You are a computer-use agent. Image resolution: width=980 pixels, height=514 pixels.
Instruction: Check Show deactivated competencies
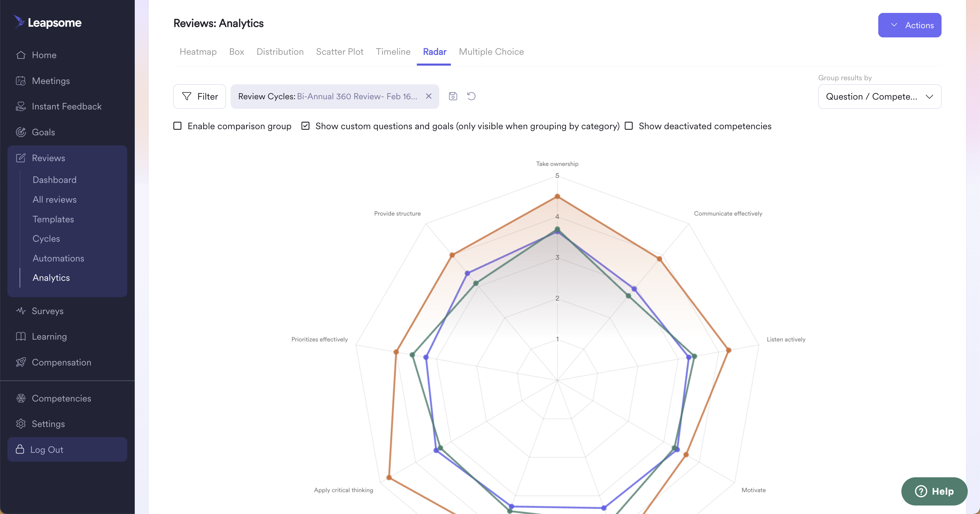(x=629, y=126)
